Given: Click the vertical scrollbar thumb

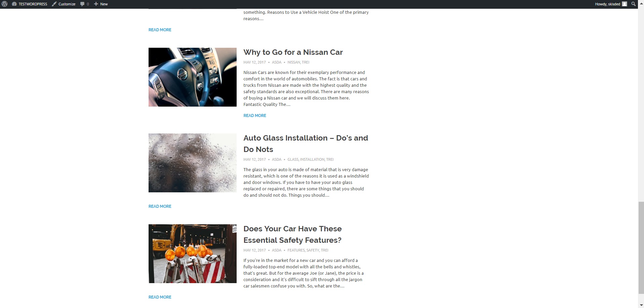Looking at the screenshot, I should click(641, 247).
